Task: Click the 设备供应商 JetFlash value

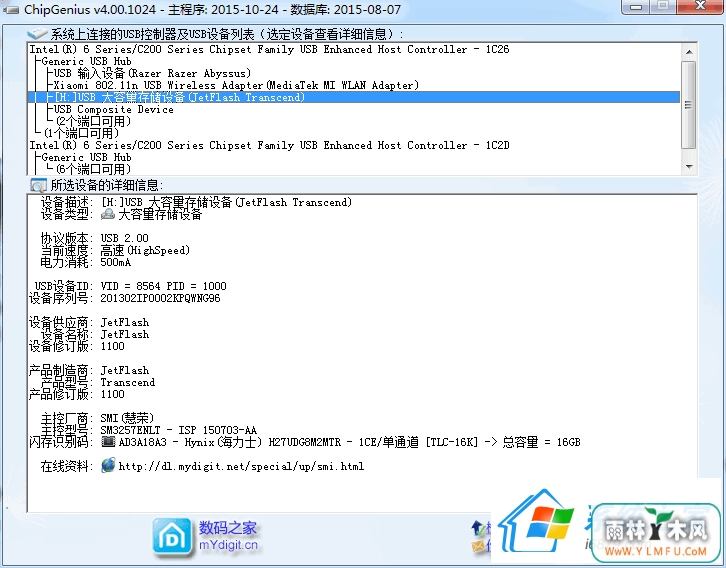Action: point(125,322)
